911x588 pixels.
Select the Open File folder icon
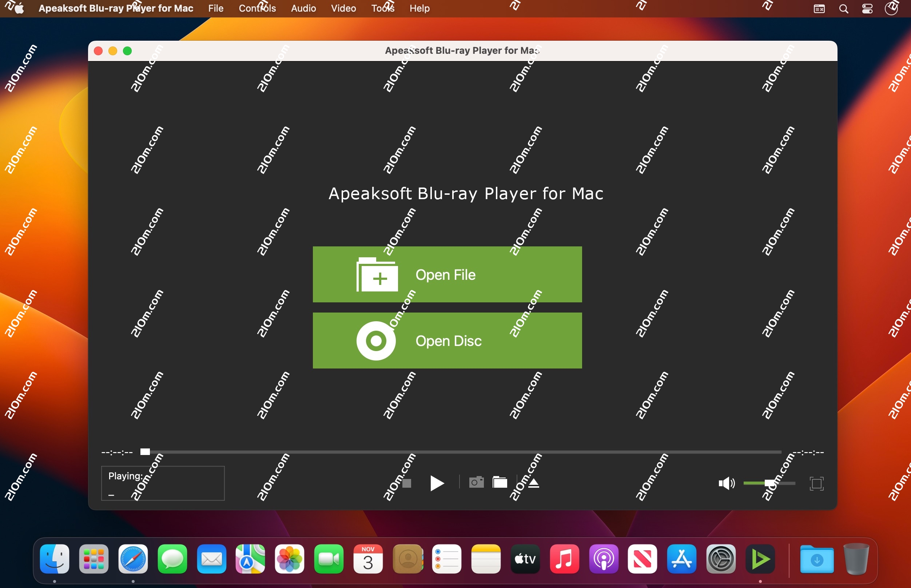[377, 274]
